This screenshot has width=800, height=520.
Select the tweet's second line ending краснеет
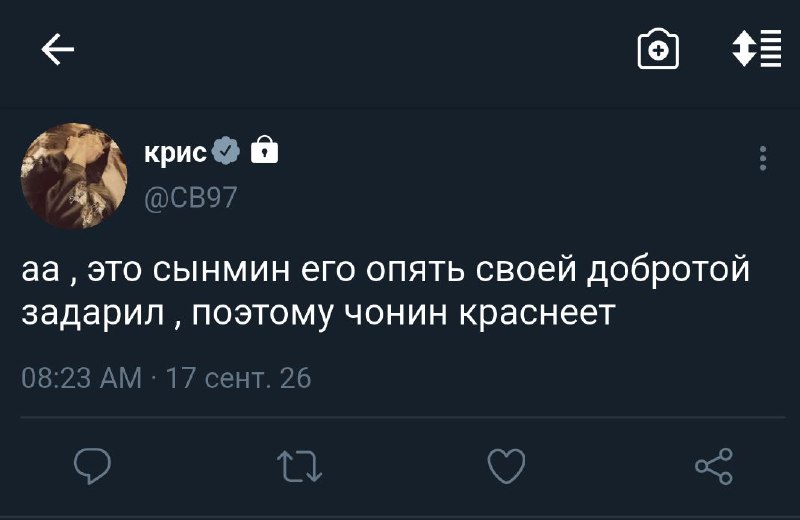[x=318, y=314]
